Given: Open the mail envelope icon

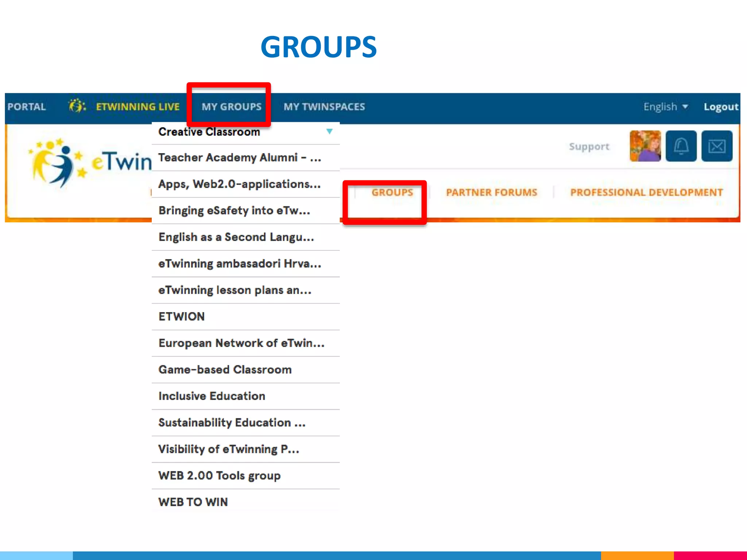Looking at the screenshot, I should pyautogui.click(x=717, y=146).
